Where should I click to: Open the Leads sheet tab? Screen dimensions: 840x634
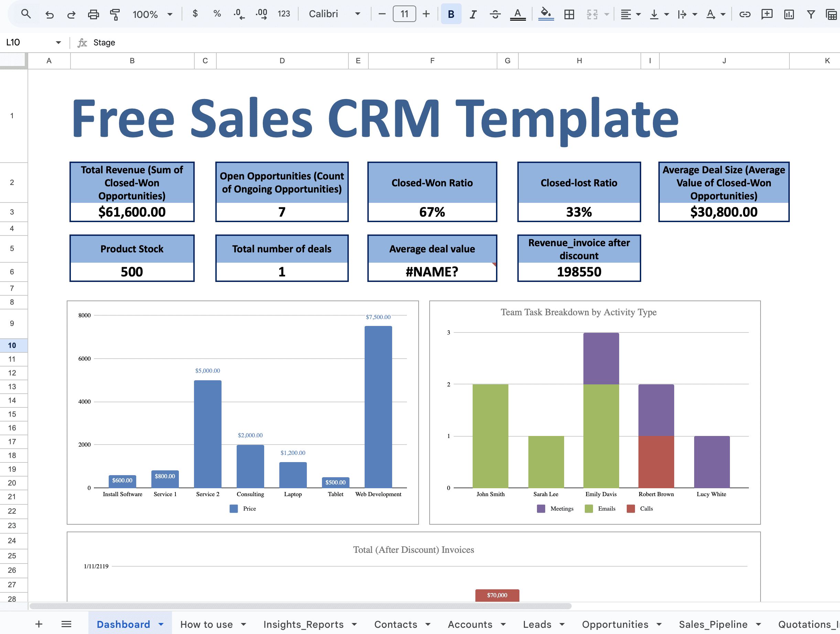[537, 624]
